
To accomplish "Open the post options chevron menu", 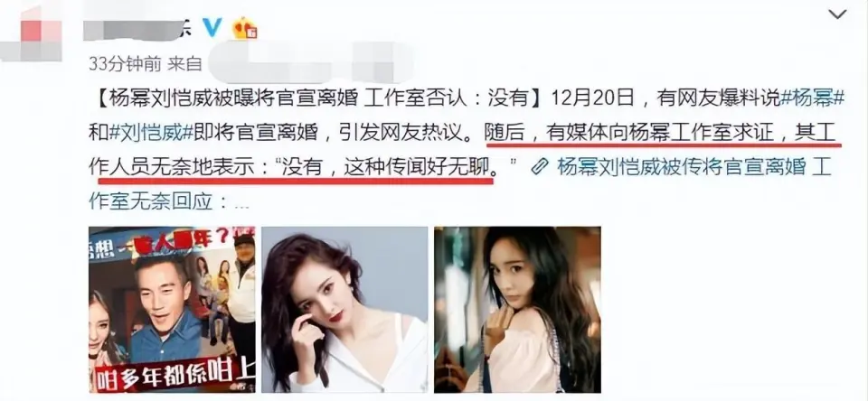I will 837,15.
